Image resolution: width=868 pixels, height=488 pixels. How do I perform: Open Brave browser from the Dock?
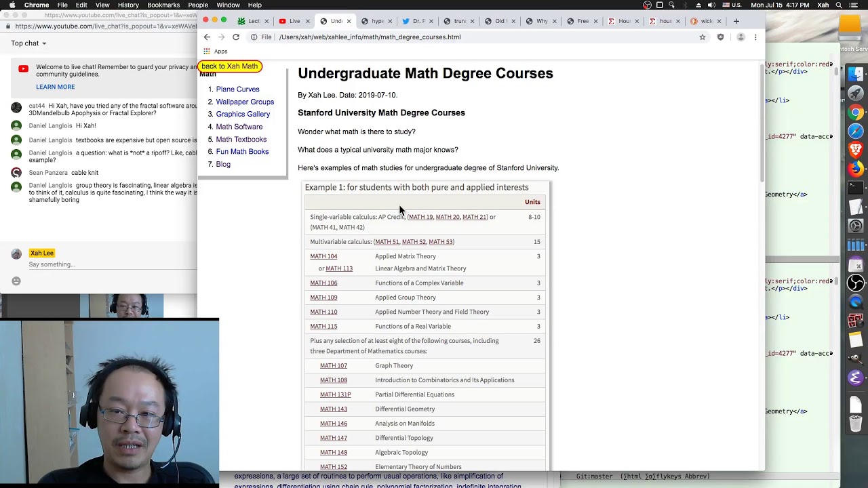856,150
